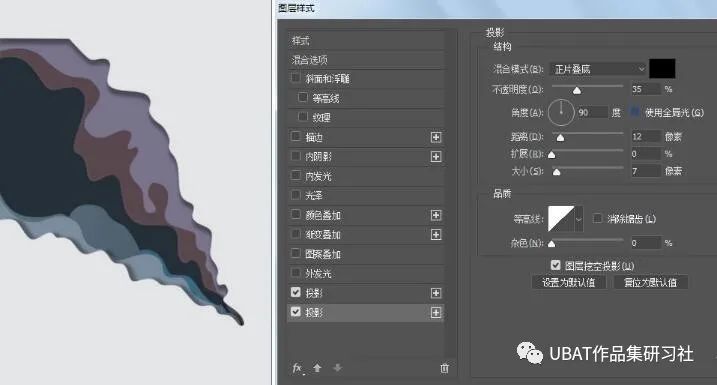
Task: Click the trash icon to delete the effect
Action: (x=444, y=368)
